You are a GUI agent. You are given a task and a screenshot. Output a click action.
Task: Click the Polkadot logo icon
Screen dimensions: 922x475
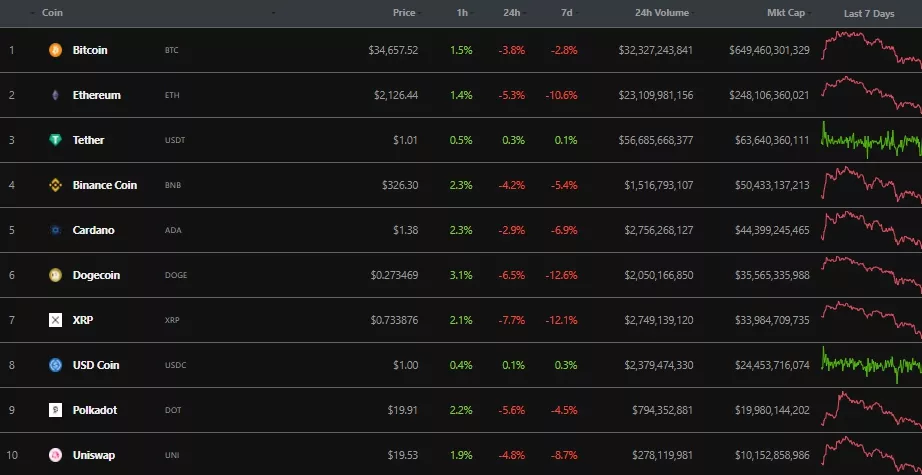click(55, 410)
